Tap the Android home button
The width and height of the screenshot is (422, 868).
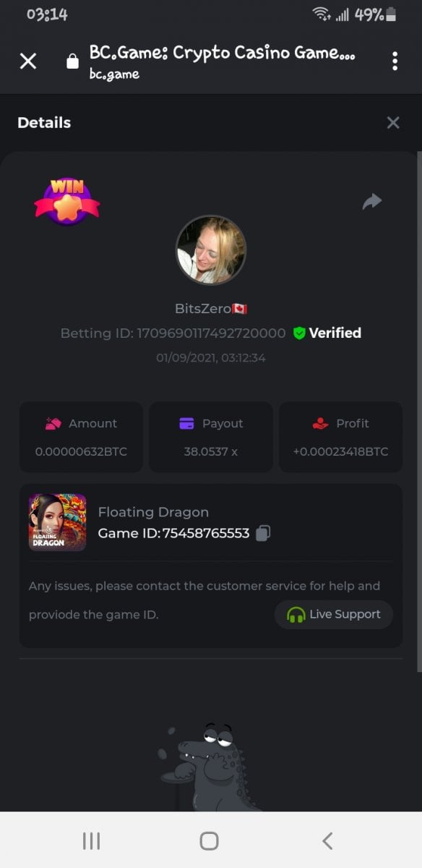(209, 841)
